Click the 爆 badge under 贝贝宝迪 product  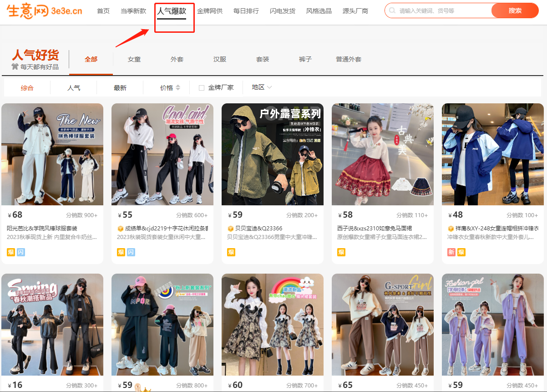coord(231,252)
